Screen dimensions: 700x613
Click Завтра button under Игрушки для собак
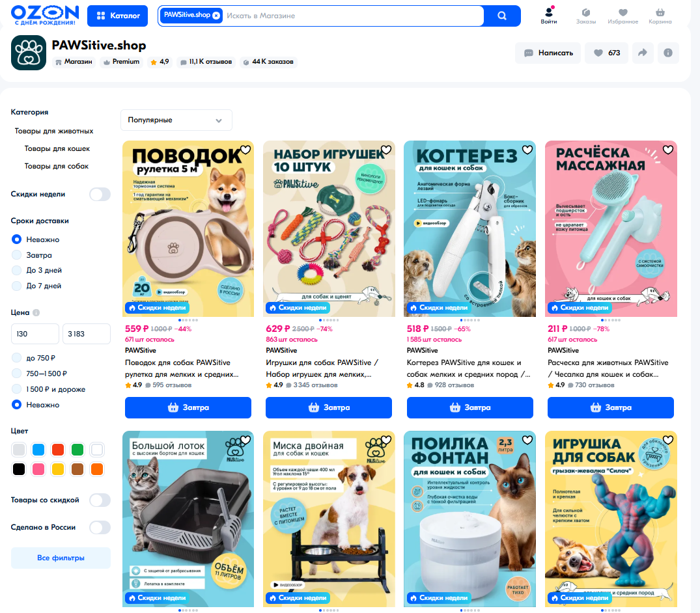tap(329, 407)
